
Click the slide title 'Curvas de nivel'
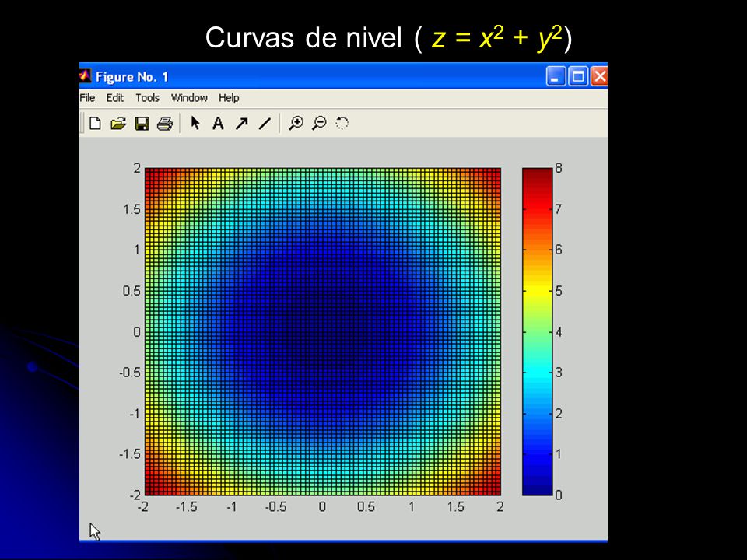[x=304, y=37]
